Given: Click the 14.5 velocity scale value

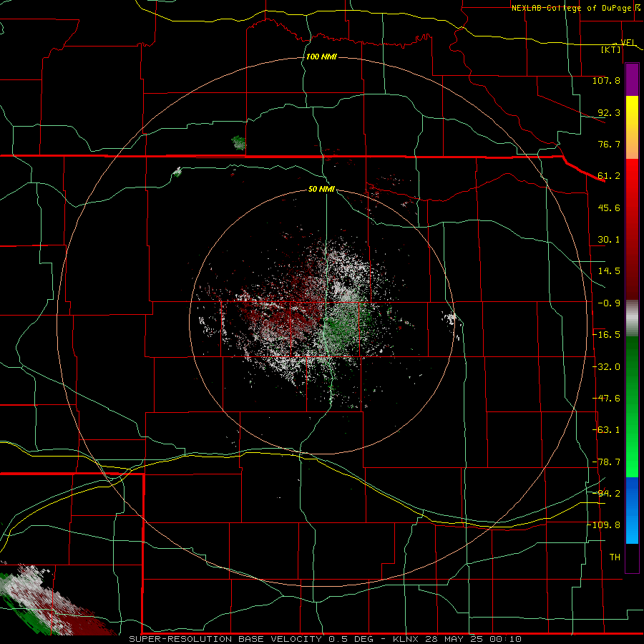Looking at the screenshot, I should point(609,271).
